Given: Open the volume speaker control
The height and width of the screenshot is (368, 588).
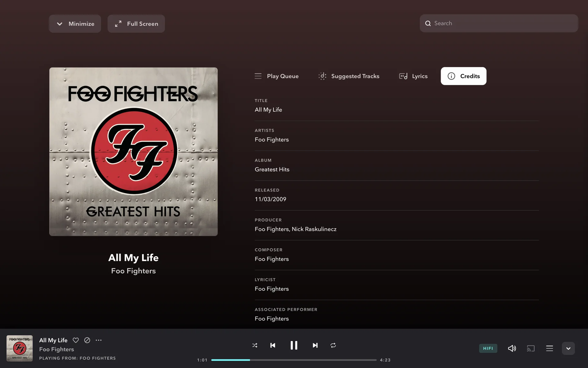Looking at the screenshot, I should coord(512,348).
